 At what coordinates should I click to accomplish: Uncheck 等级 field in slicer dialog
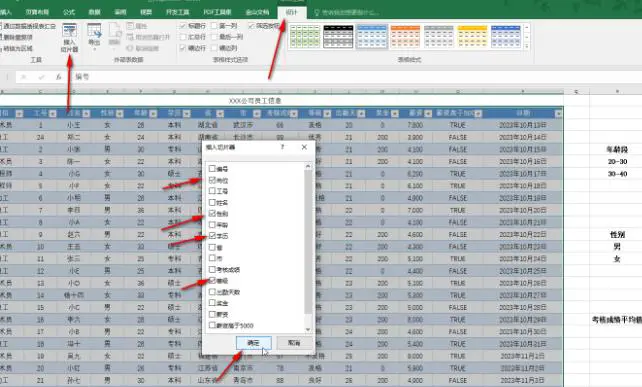[x=212, y=281]
